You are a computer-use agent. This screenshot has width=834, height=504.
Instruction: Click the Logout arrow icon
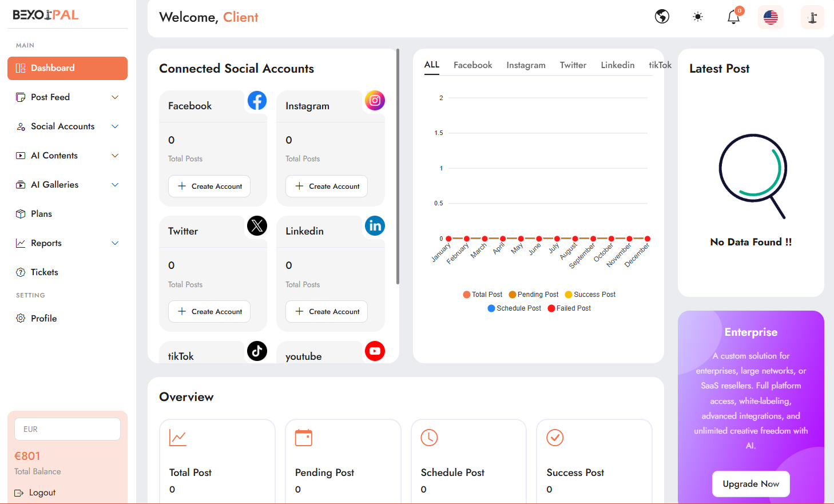point(19,493)
